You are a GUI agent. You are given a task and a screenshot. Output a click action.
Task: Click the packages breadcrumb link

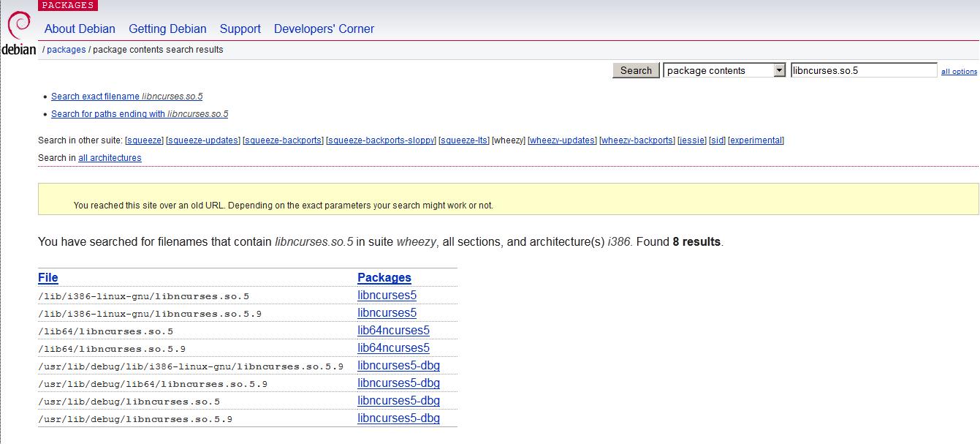click(67, 50)
